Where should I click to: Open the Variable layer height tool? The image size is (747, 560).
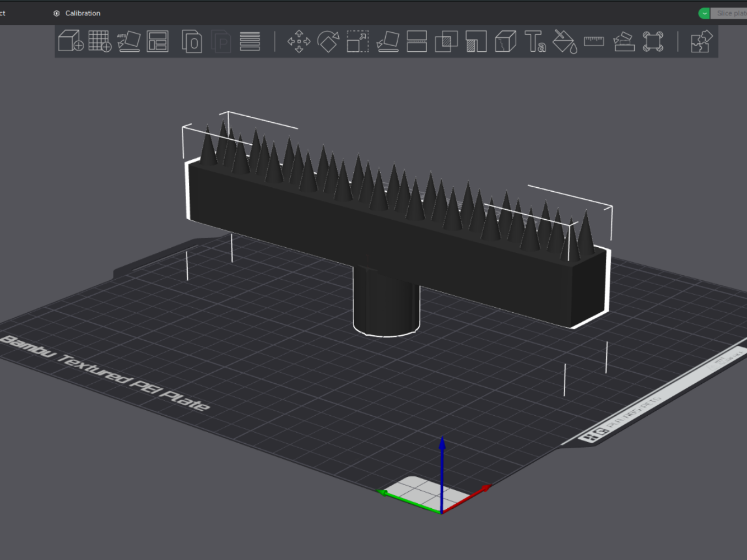pos(250,41)
